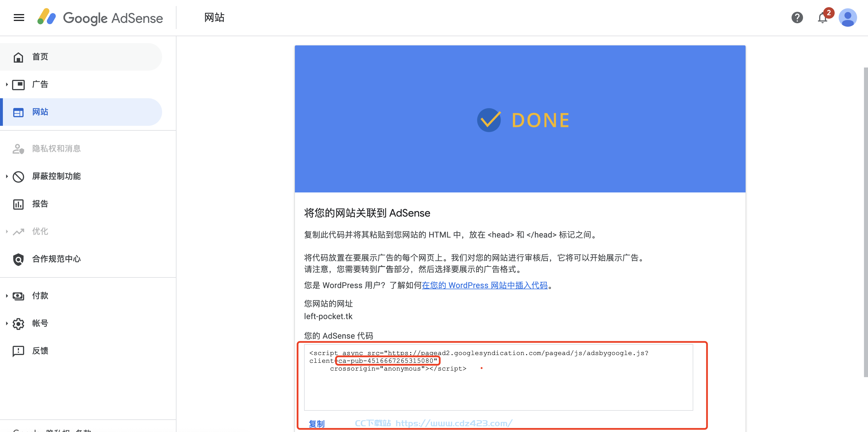Click the Google AdSense logo

tap(100, 18)
